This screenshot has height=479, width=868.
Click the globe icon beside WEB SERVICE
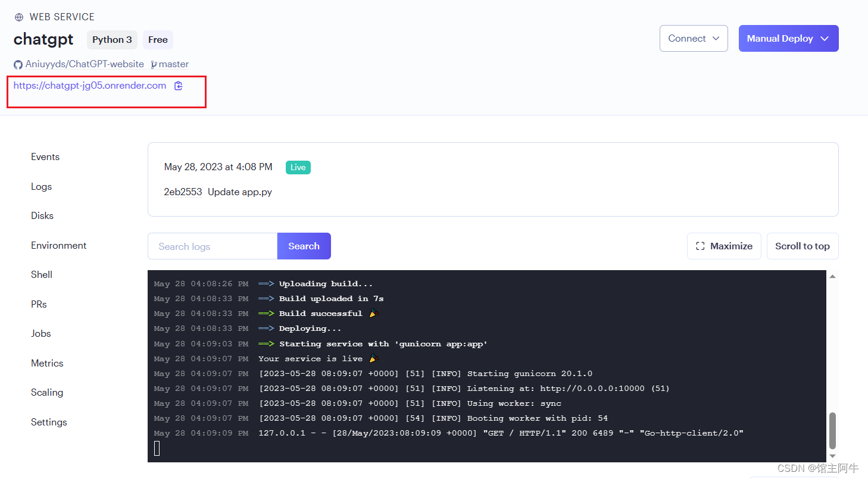pyautogui.click(x=19, y=17)
